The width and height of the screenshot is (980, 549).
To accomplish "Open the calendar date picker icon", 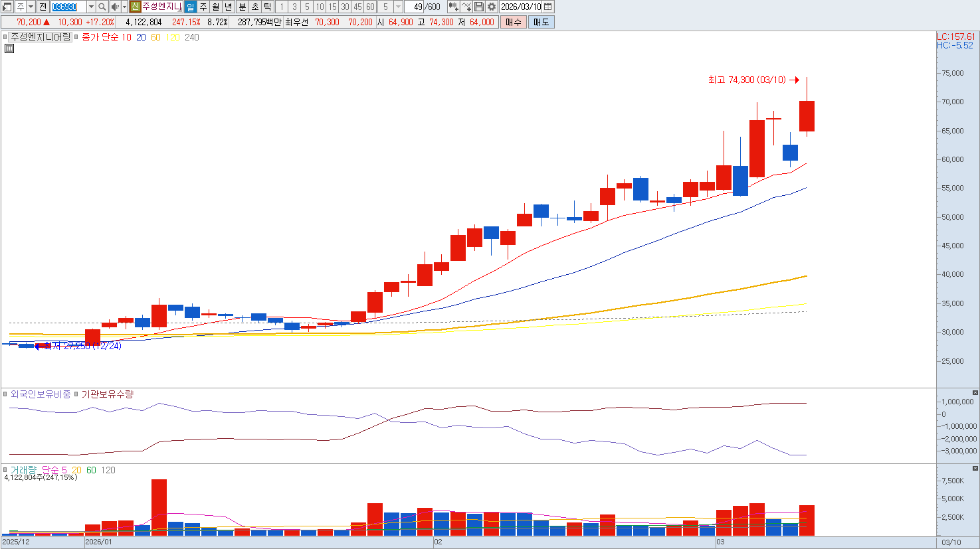I will tap(548, 7).
